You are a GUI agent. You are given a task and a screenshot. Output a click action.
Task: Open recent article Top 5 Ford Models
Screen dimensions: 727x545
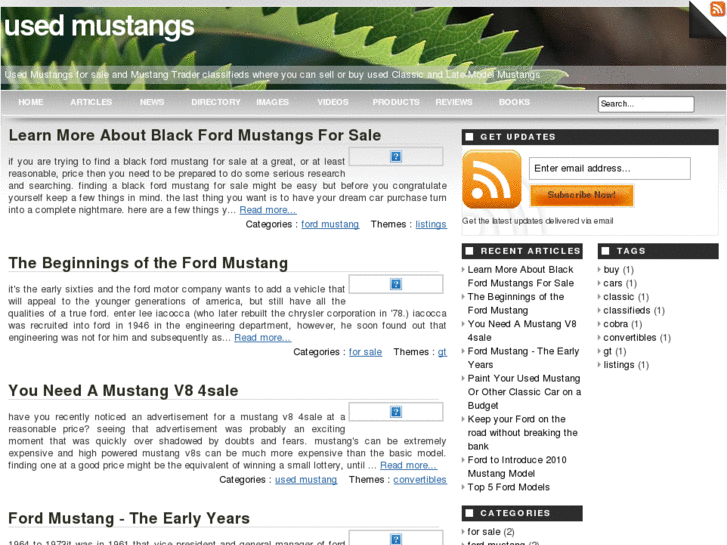click(x=509, y=487)
